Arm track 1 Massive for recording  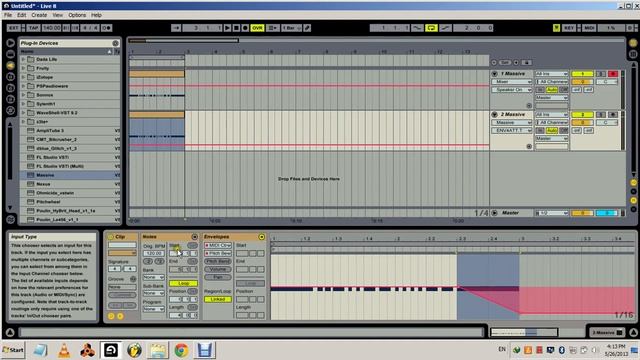click(x=613, y=74)
